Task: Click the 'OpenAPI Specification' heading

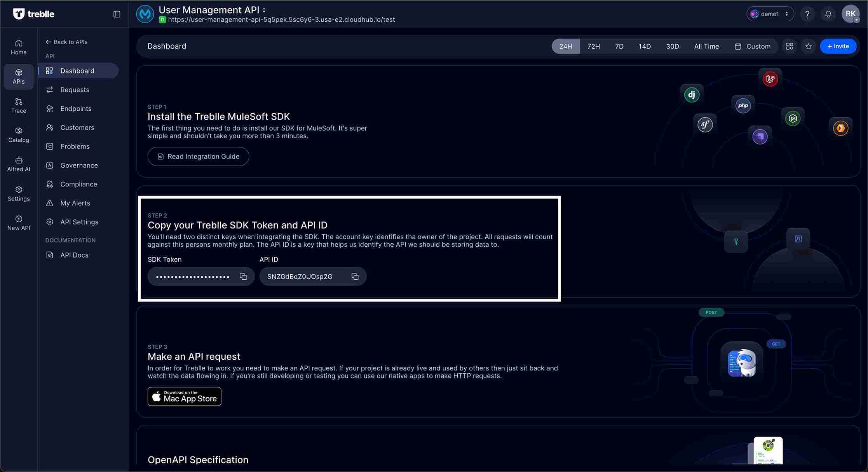Action: point(198,460)
